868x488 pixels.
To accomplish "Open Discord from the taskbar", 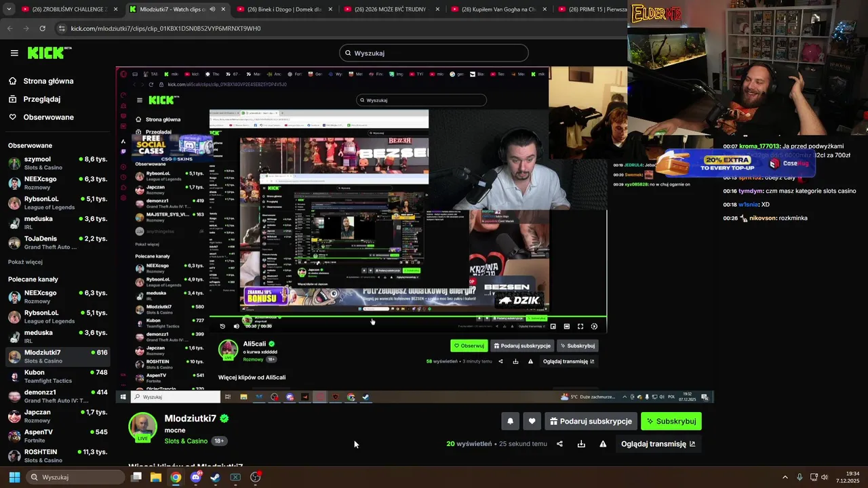I will [196, 477].
